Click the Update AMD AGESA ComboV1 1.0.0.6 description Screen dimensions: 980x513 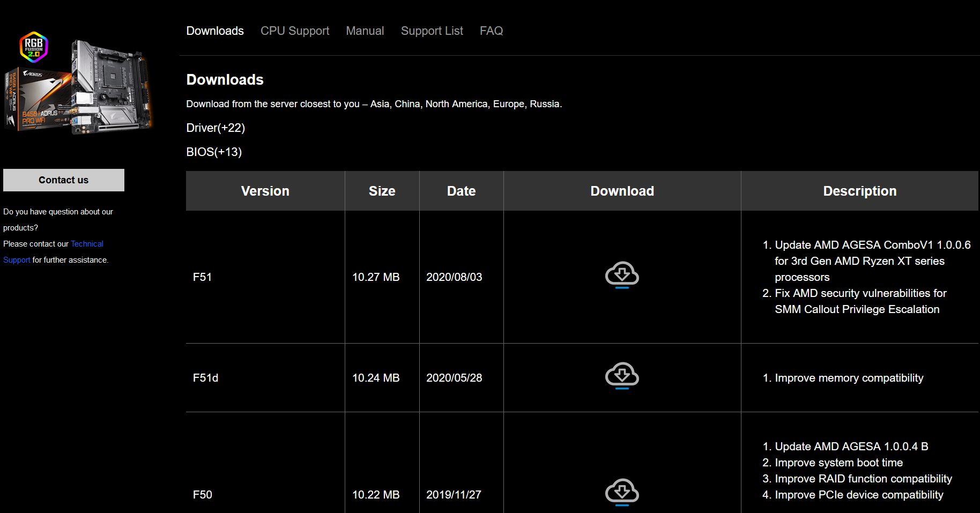point(873,261)
